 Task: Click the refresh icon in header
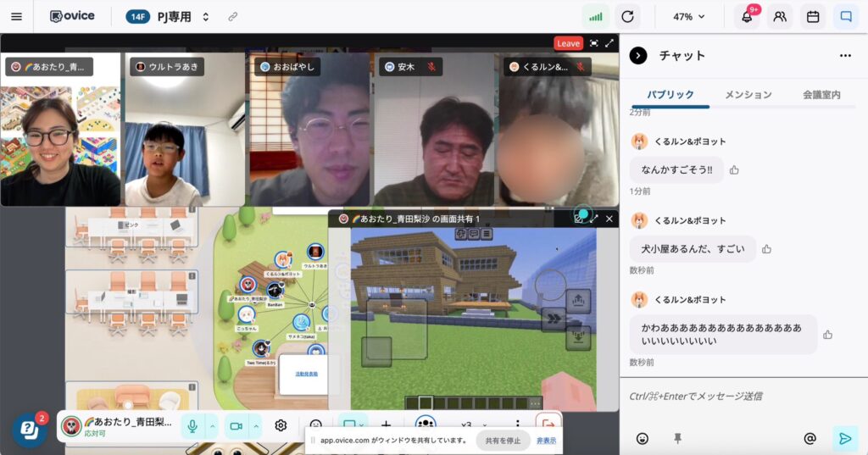click(x=627, y=17)
